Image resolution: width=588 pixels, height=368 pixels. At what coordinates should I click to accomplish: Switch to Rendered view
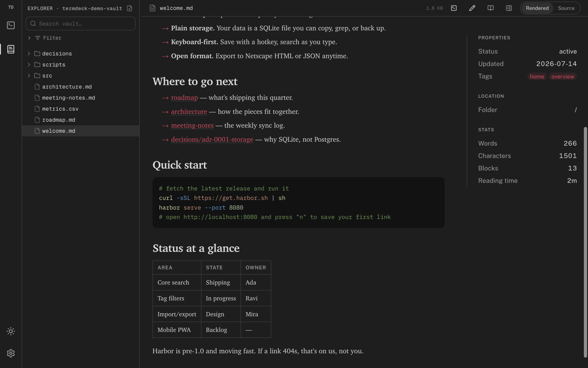537,8
